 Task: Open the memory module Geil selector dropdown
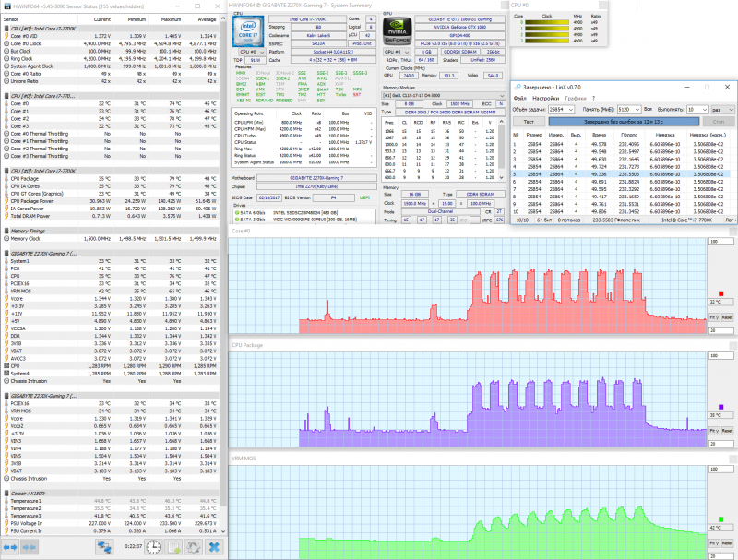tap(443, 96)
